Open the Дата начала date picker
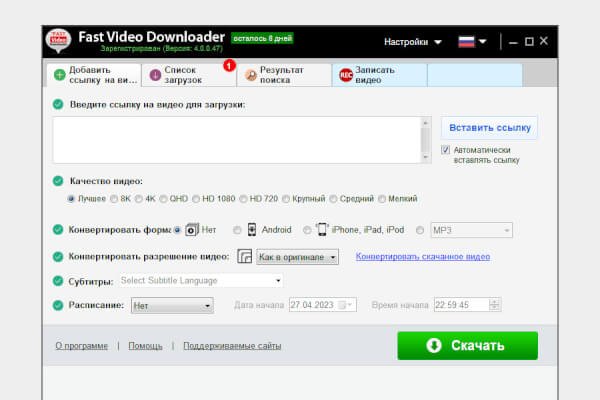 [x=323, y=305]
